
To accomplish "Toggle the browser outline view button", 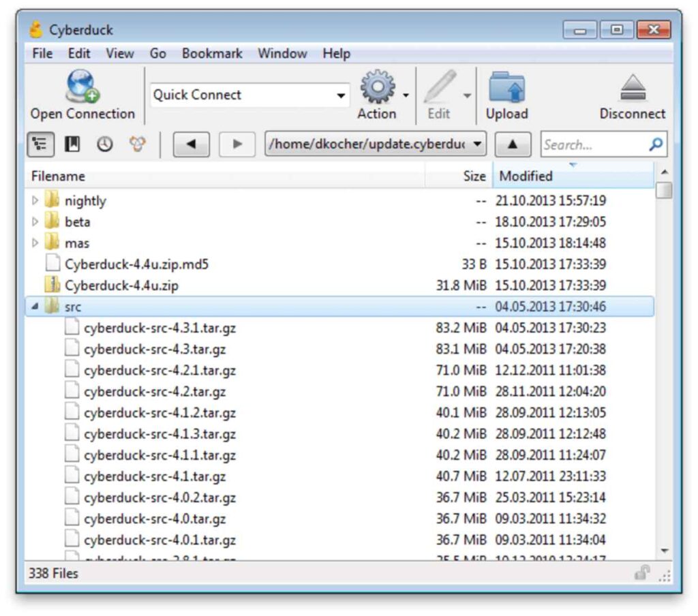I will point(41,144).
